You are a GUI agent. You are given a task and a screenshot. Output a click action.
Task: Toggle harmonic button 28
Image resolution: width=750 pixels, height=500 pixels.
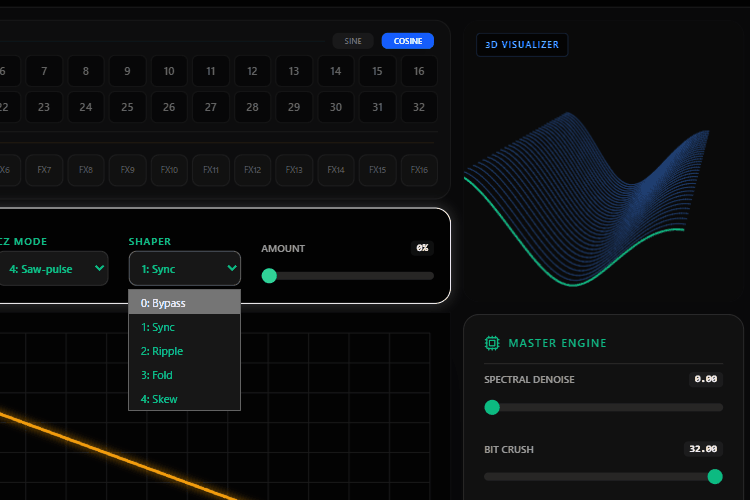(x=252, y=107)
